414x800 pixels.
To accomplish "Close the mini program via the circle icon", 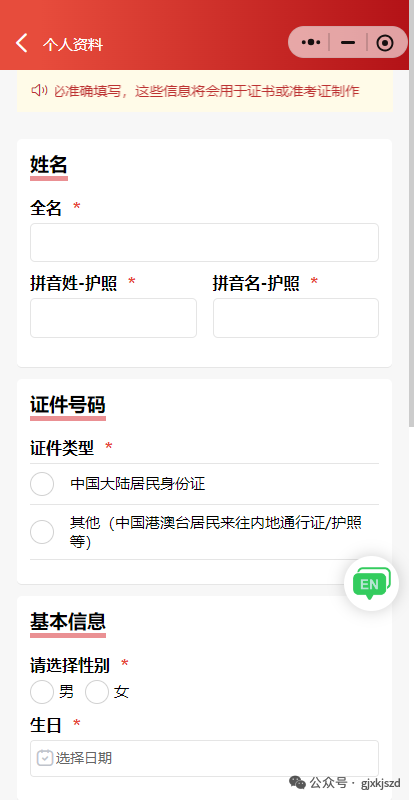I will pos(385,43).
